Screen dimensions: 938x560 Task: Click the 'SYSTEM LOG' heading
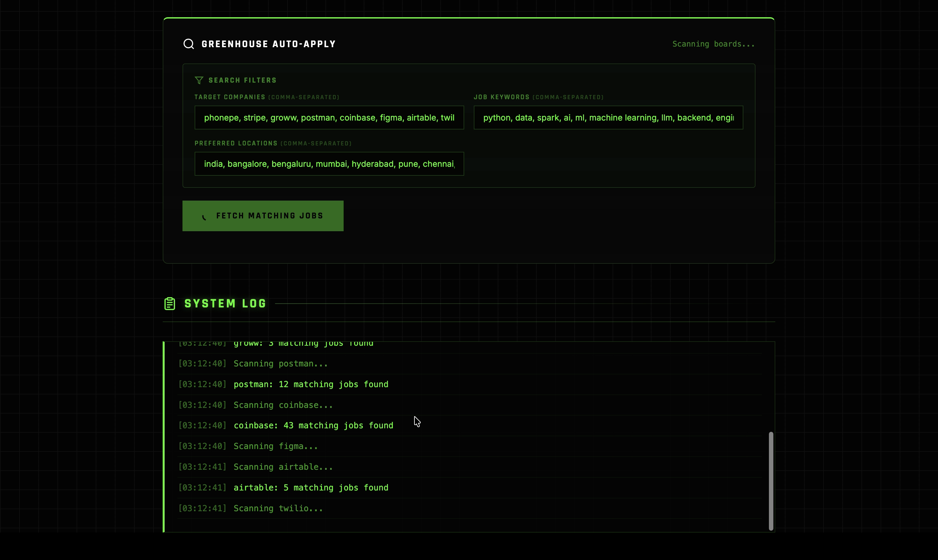pos(225,303)
